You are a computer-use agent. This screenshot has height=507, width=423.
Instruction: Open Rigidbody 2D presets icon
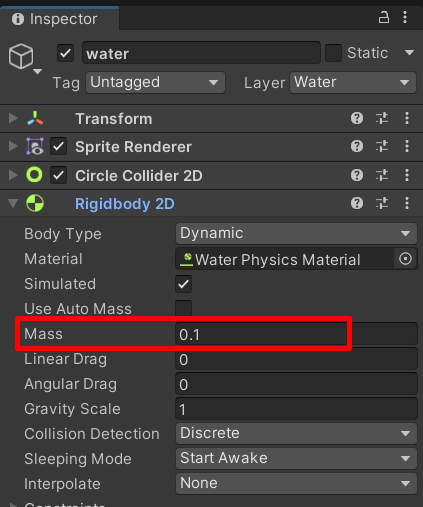point(382,203)
